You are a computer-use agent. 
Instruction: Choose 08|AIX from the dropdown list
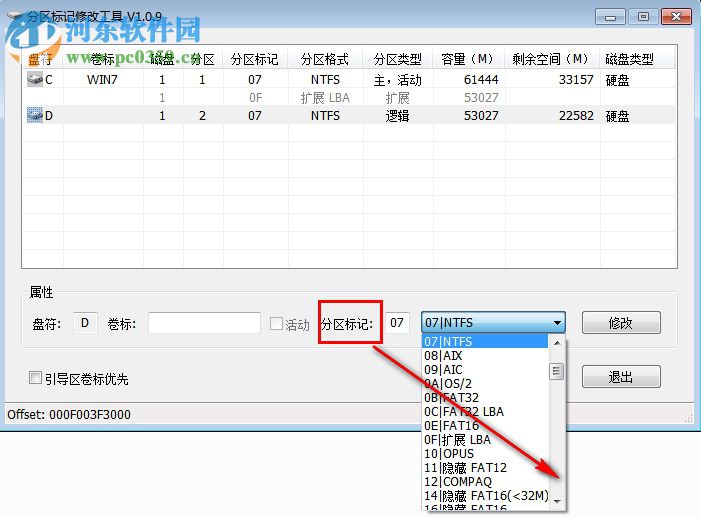coord(485,356)
